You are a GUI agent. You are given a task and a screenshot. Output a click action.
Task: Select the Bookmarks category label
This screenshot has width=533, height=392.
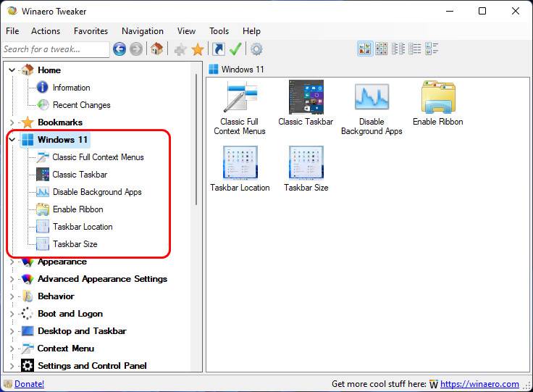pos(60,122)
